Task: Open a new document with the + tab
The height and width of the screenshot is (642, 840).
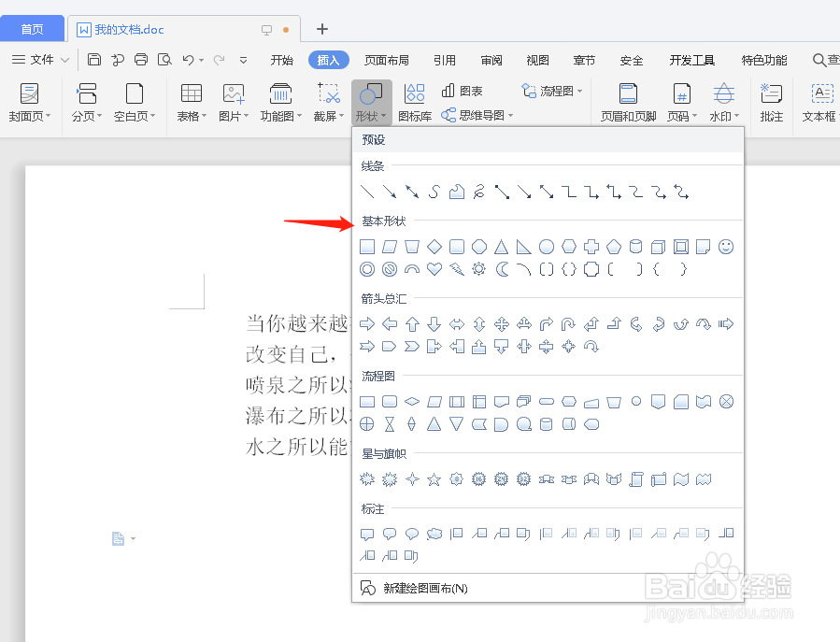Action: coord(321,29)
